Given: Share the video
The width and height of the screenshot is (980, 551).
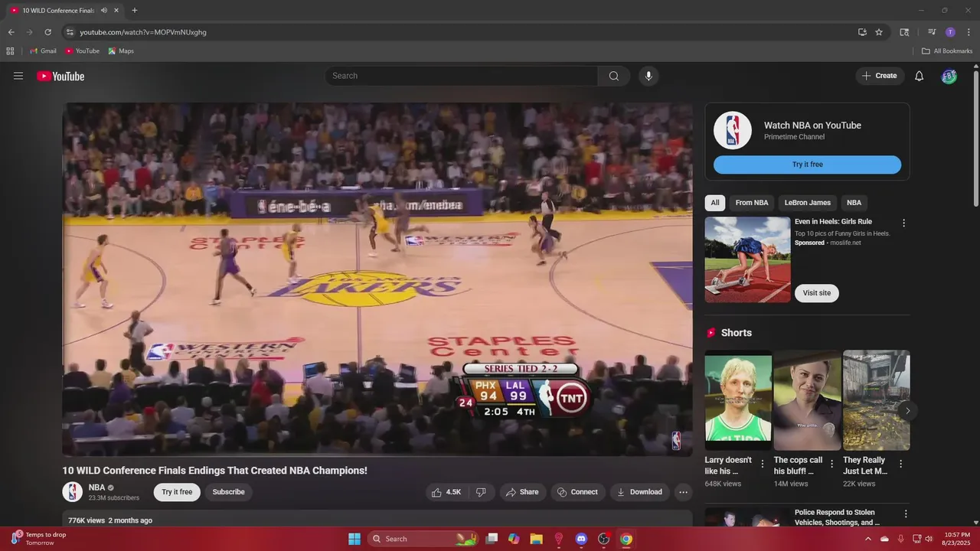Looking at the screenshot, I should coord(523,492).
